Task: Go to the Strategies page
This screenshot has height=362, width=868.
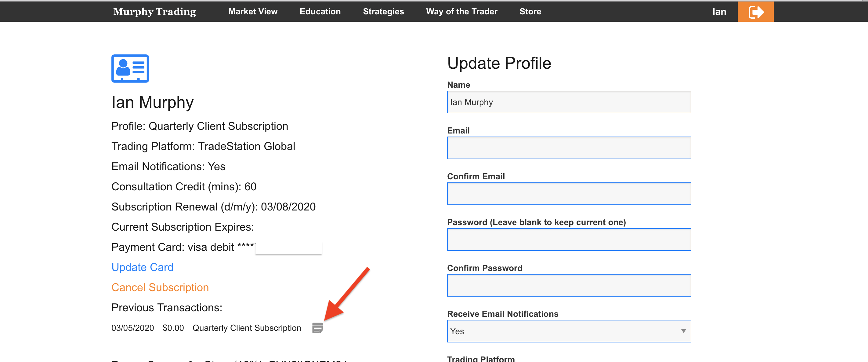Action: click(x=383, y=12)
